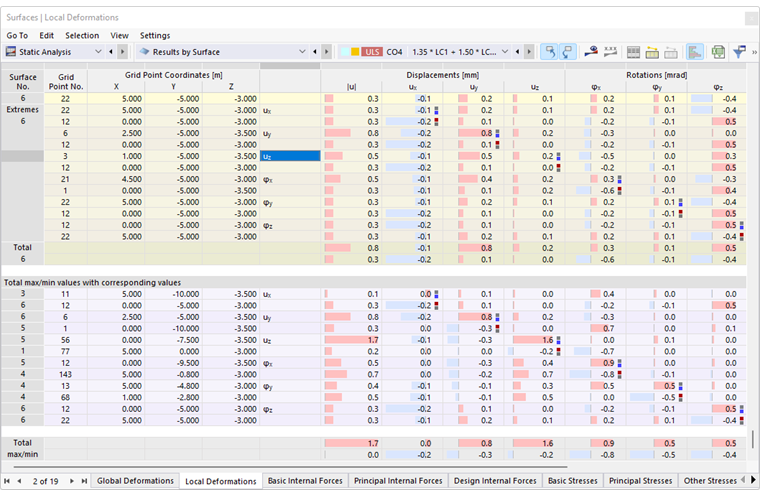Click the table columns settings icon

[633, 52]
